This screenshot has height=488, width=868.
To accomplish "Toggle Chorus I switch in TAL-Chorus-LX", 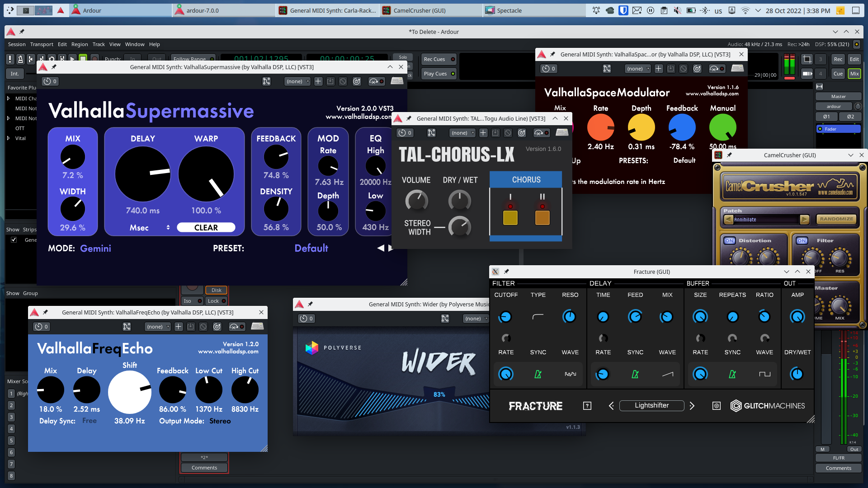I will (510, 218).
